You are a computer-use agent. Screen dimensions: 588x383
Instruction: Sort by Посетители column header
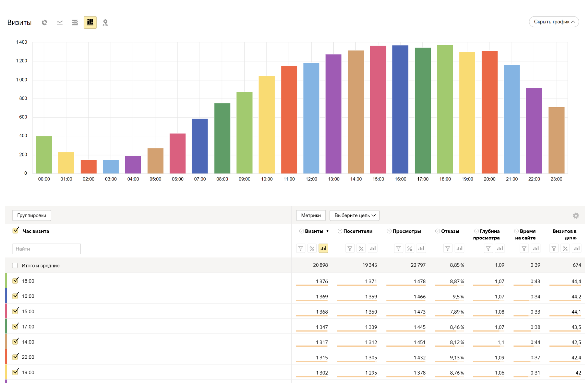pyautogui.click(x=358, y=231)
